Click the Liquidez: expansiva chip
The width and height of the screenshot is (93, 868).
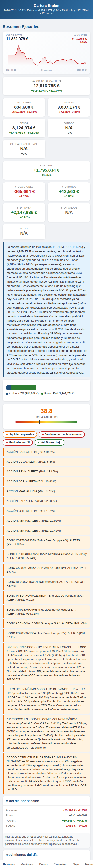coord(20,434)
